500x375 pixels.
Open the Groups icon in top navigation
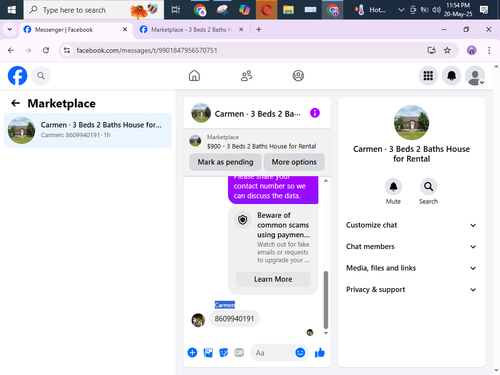(298, 76)
